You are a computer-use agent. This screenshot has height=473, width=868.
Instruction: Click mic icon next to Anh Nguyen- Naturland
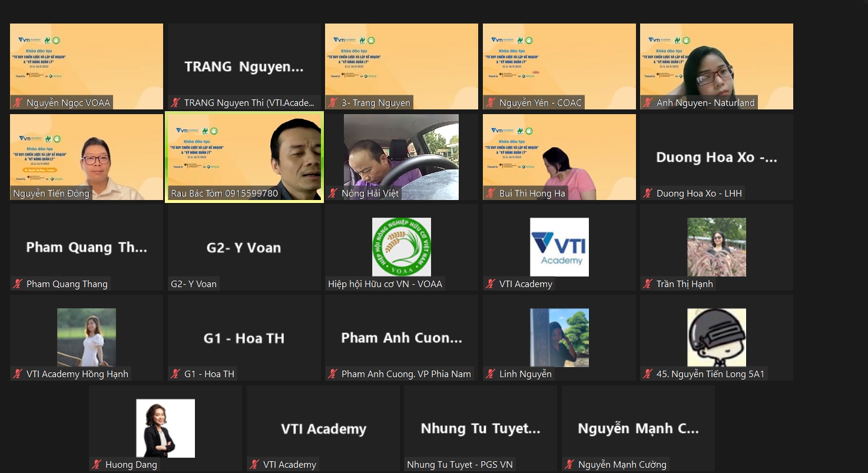pyautogui.click(x=648, y=103)
